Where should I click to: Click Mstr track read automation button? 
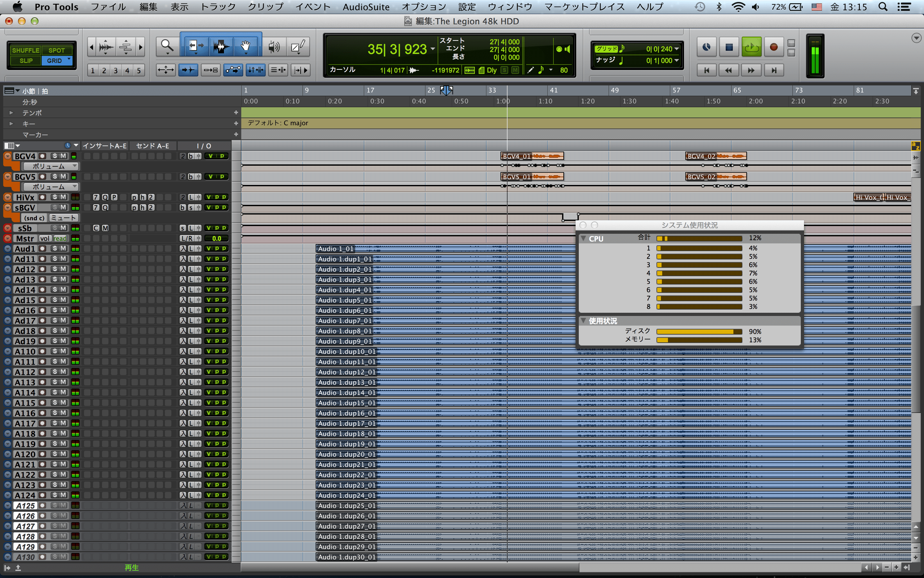60,239
